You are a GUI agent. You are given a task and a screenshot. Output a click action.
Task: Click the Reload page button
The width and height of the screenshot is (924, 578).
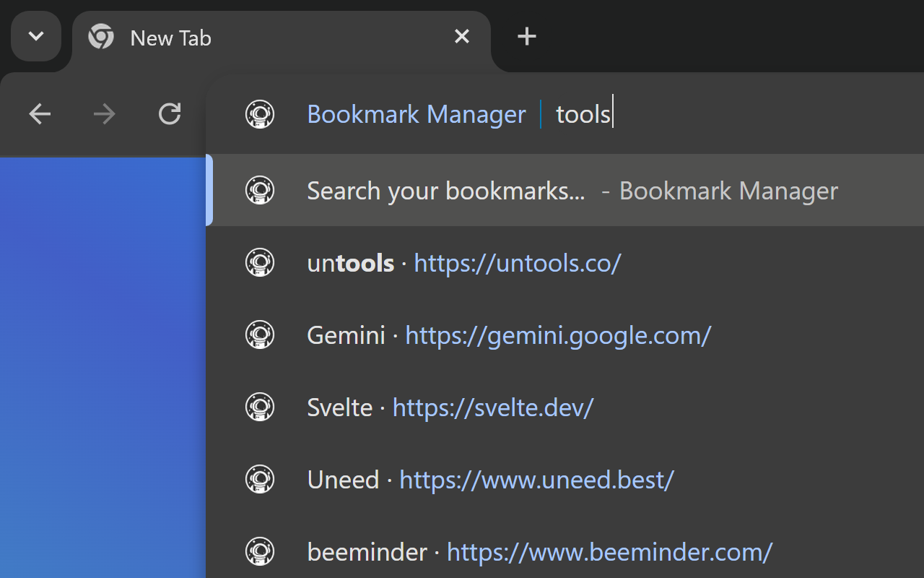click(169, 113)
